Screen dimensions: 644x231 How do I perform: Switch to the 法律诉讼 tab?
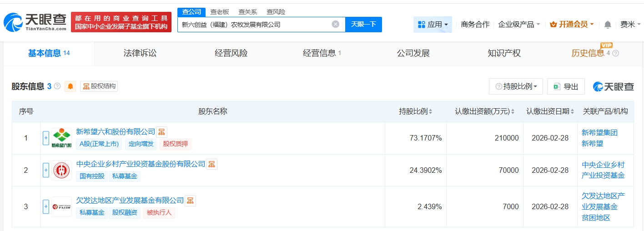click(140, 53)
